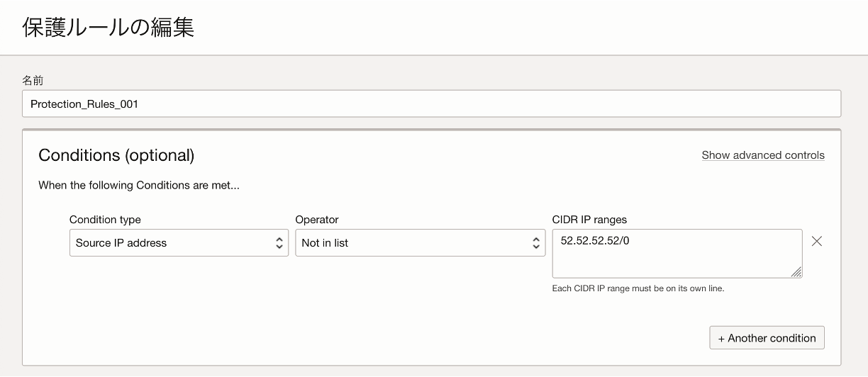This screenshot has width=868, height=377.
Task: Add Another condition button
Action: pyautogui.click(x=767, y=338)
